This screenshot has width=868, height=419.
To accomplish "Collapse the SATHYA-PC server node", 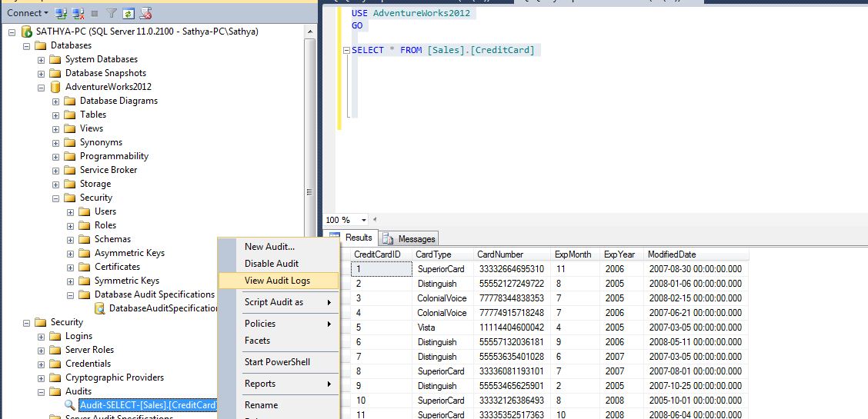I will click(x=12, y=32).
